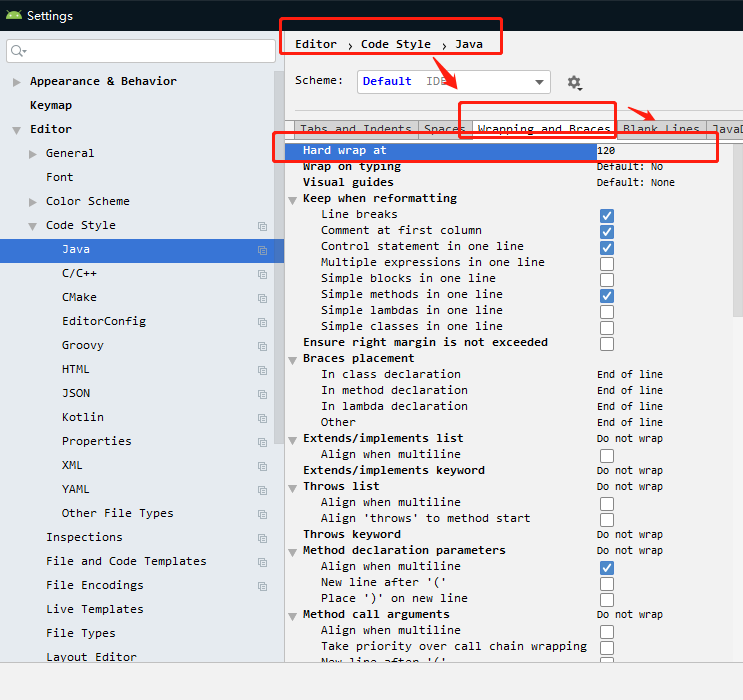Click the copy icon beside Other File Types

coord(262,514)
